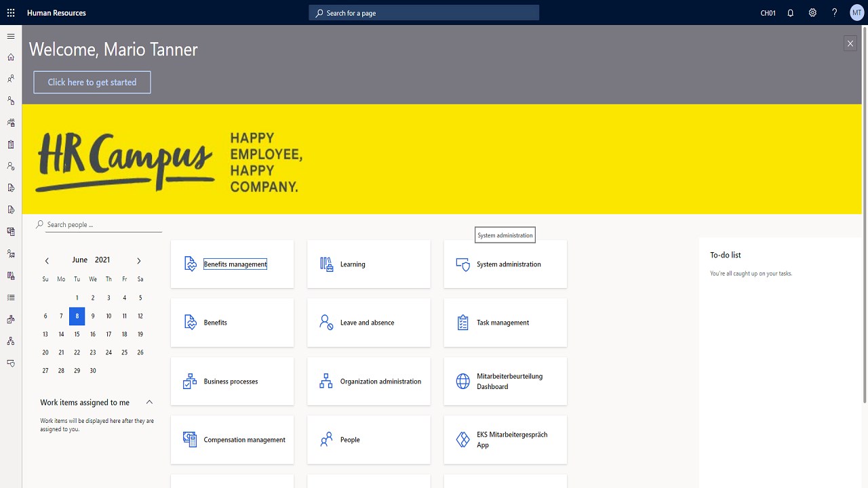Open the Benefits tile
This screenshot has height=488, width=868.
pyautogui.click(x=232, y=323)
